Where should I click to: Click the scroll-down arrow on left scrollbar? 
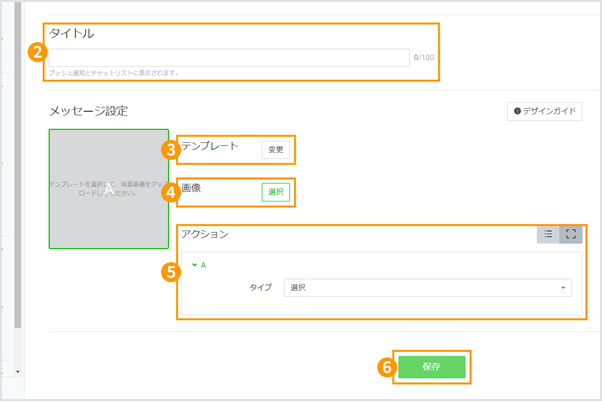click(16, 372)
